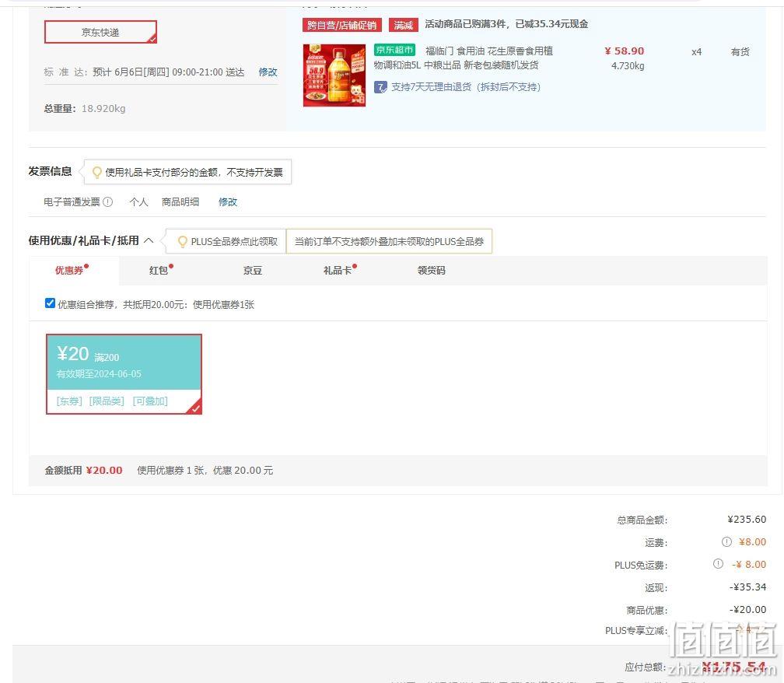Open the 福临门 食用油 product title
Viewport: 784px width, 683px height.
tap(464, 58)
